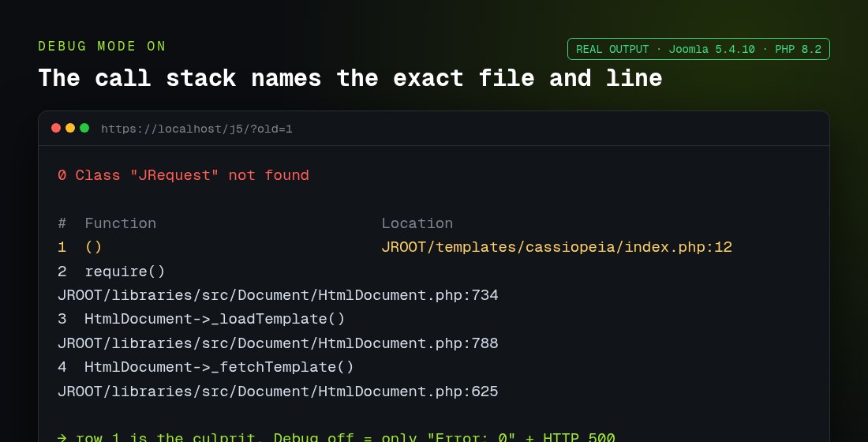
Task: Click the 'require()' function in row 2
Action: click(x=125, y=272)
